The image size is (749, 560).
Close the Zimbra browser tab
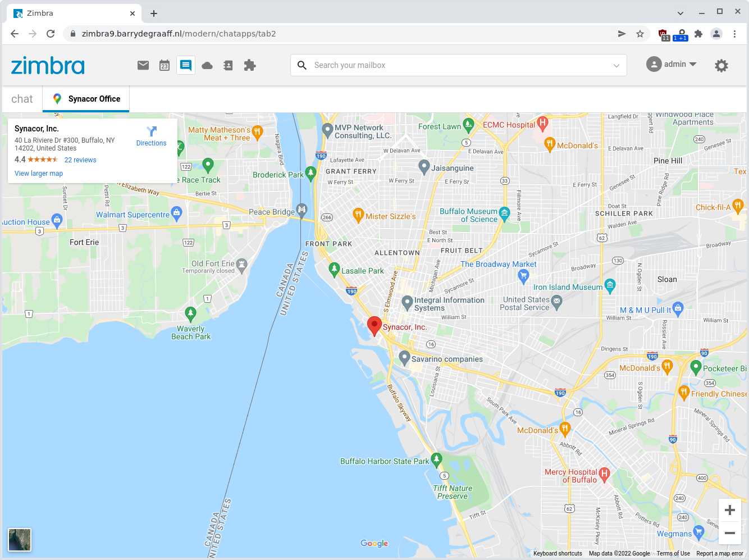click(133, 13)
